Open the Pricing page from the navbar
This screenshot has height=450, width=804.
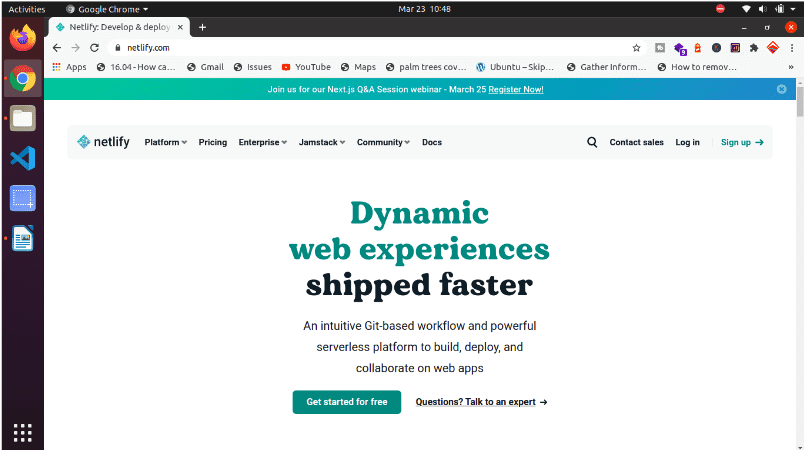(x=212, y=142)
